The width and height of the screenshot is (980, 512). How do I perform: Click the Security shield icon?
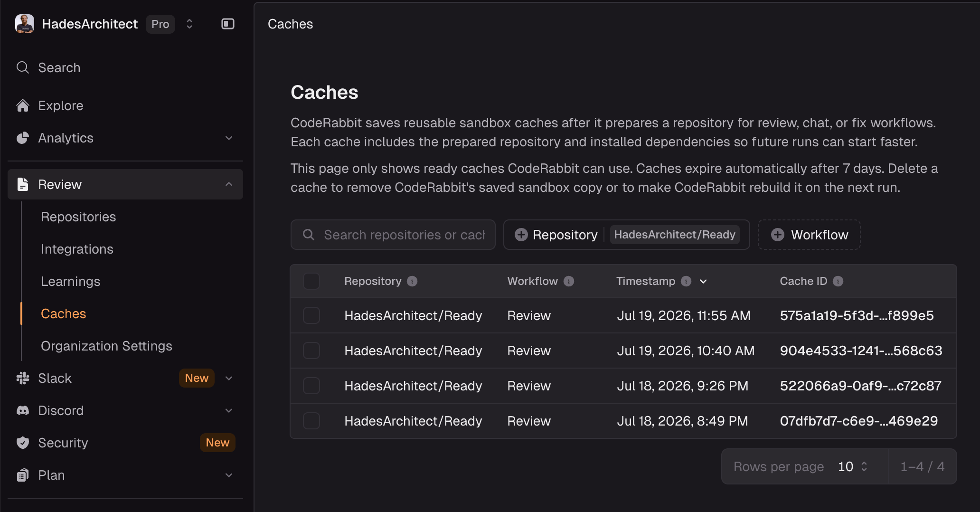click(x=23, y=443)
